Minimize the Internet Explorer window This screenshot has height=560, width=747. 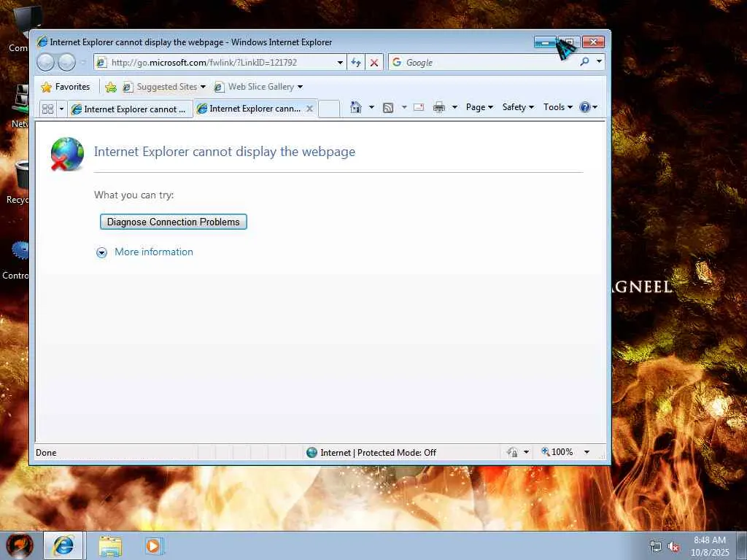(545, 42)
